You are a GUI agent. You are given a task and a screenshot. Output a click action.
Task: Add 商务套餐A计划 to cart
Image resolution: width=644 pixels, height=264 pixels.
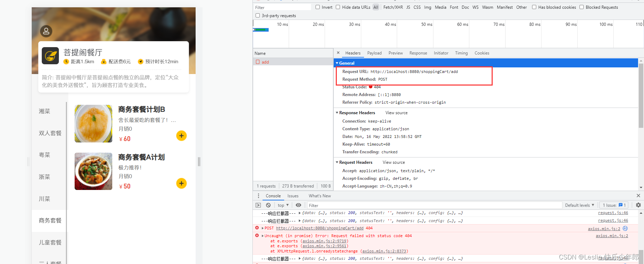point(181,183)
